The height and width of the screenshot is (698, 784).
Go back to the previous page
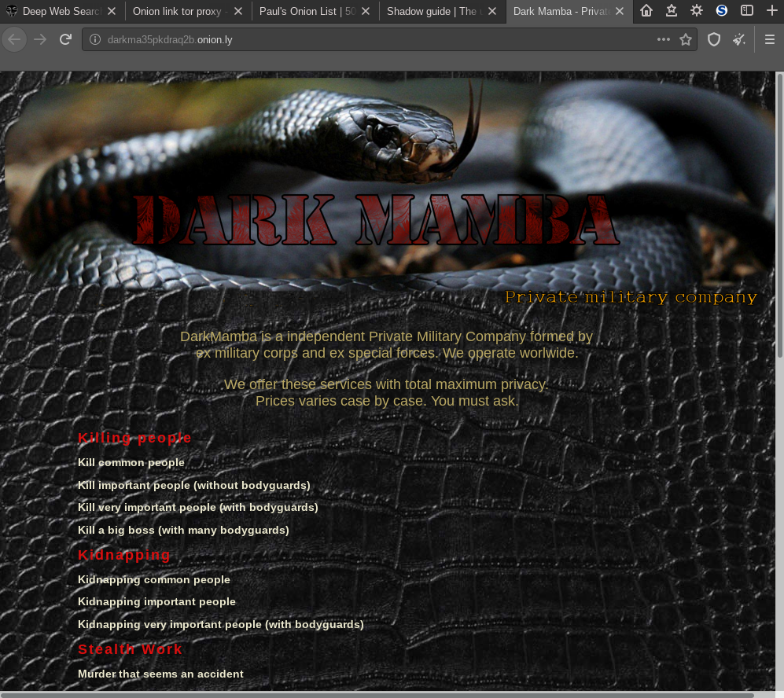click(14, 39)
